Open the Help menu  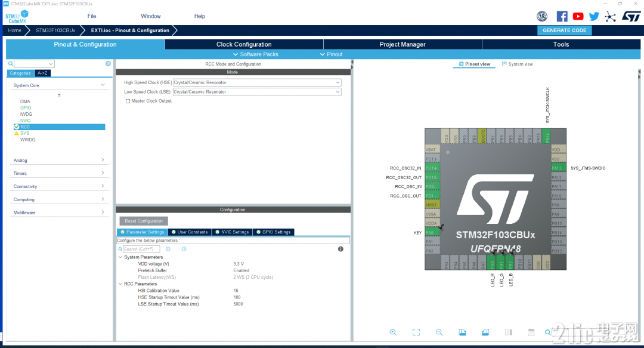(200, 16)
